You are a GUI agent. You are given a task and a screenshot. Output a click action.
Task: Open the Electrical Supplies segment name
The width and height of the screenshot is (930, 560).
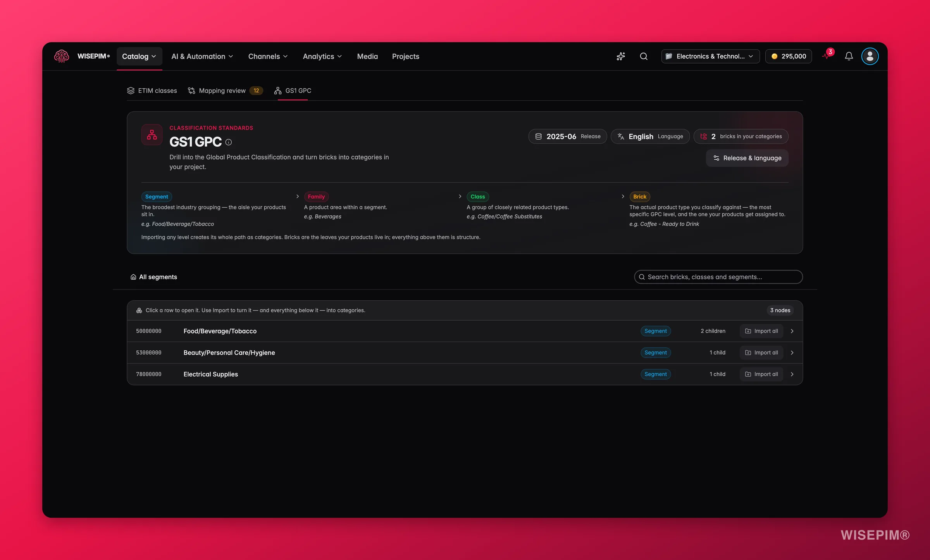211,374
